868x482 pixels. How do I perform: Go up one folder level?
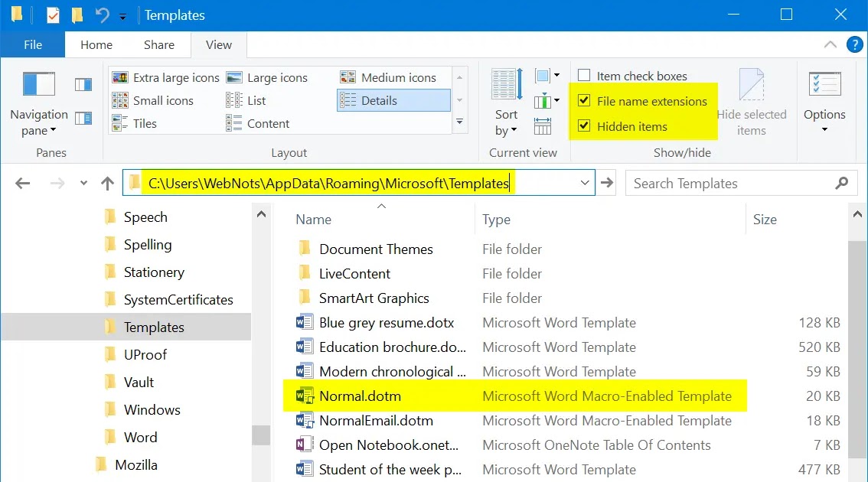tap(107, 183)
